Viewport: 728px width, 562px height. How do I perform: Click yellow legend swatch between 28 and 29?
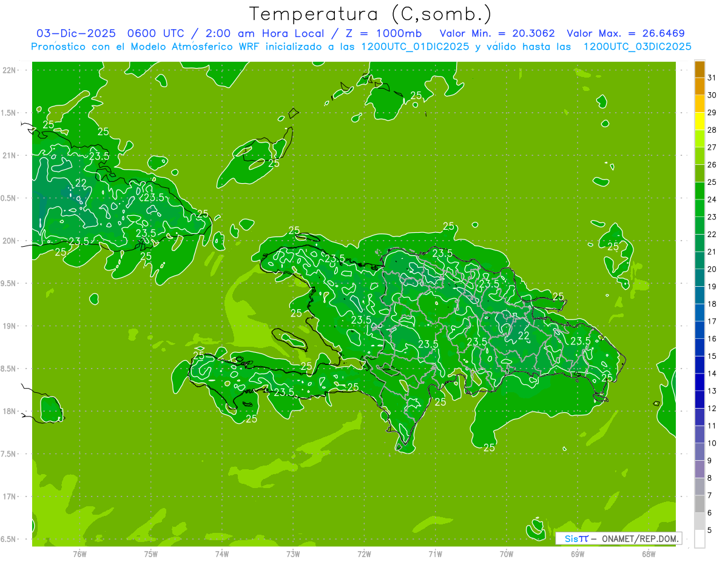(x=699, y=121)
